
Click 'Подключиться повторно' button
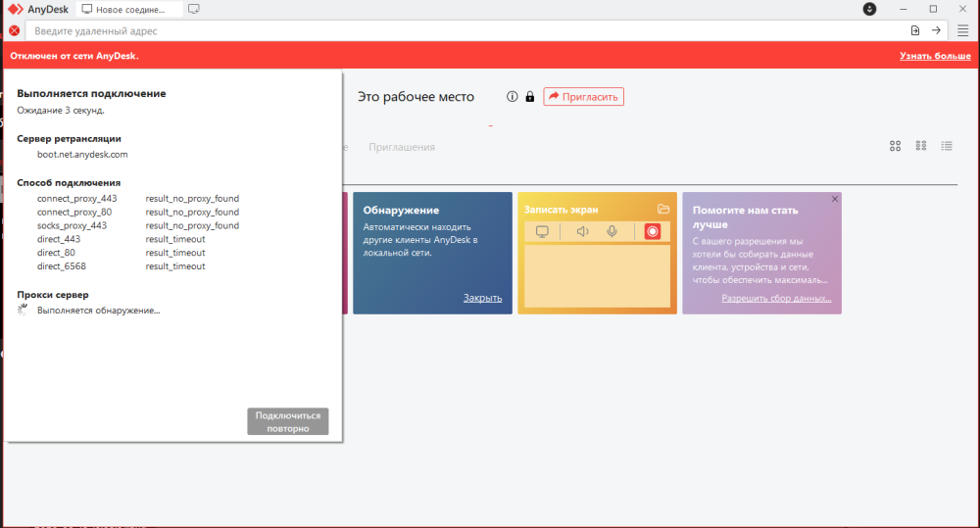pyautogui.click(x=287, y=422)
